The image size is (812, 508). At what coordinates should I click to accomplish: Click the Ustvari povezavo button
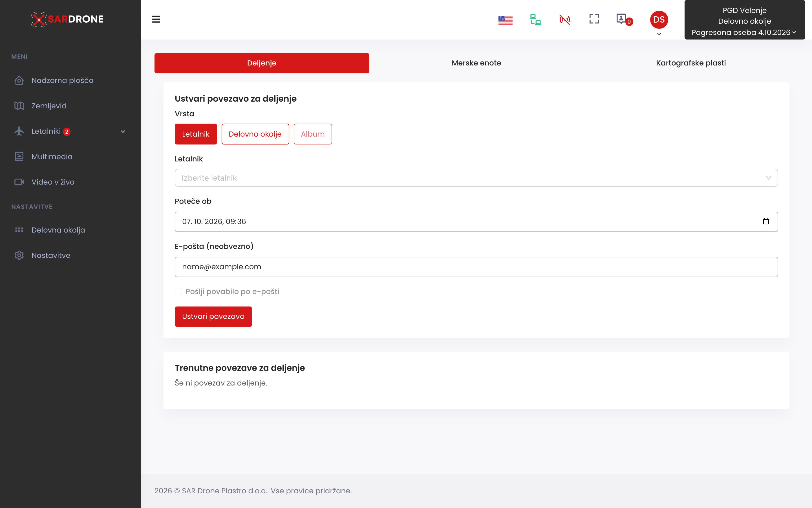[213, 316]
